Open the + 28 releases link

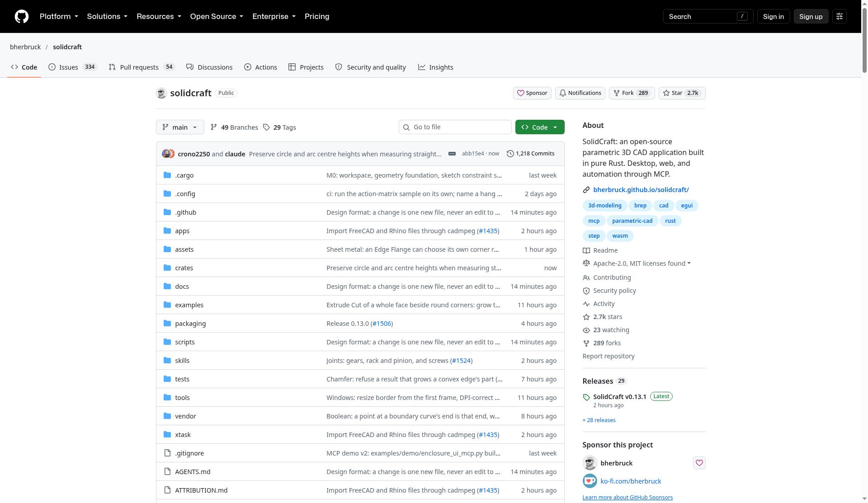click(599, 420)
